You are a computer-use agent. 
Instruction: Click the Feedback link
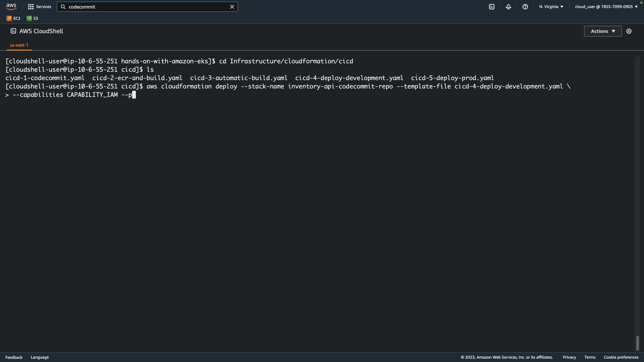[14, 357]
